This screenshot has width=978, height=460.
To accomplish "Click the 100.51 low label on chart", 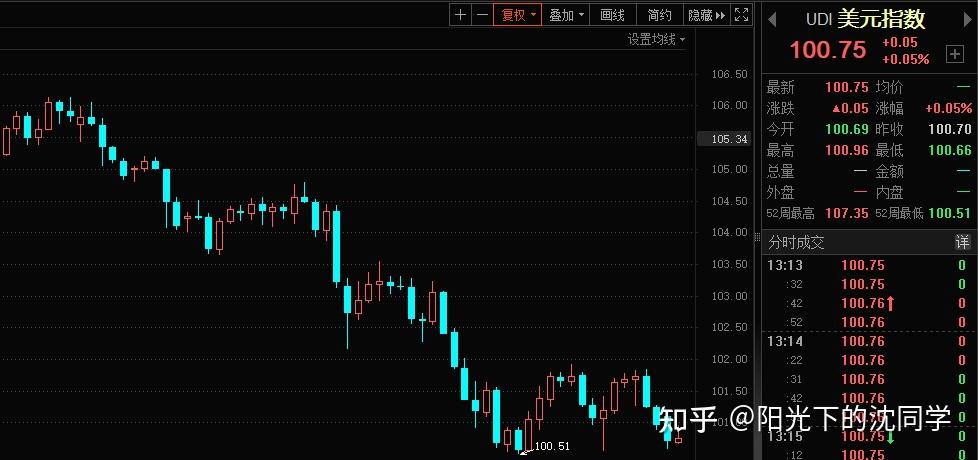I will [552, 446].
